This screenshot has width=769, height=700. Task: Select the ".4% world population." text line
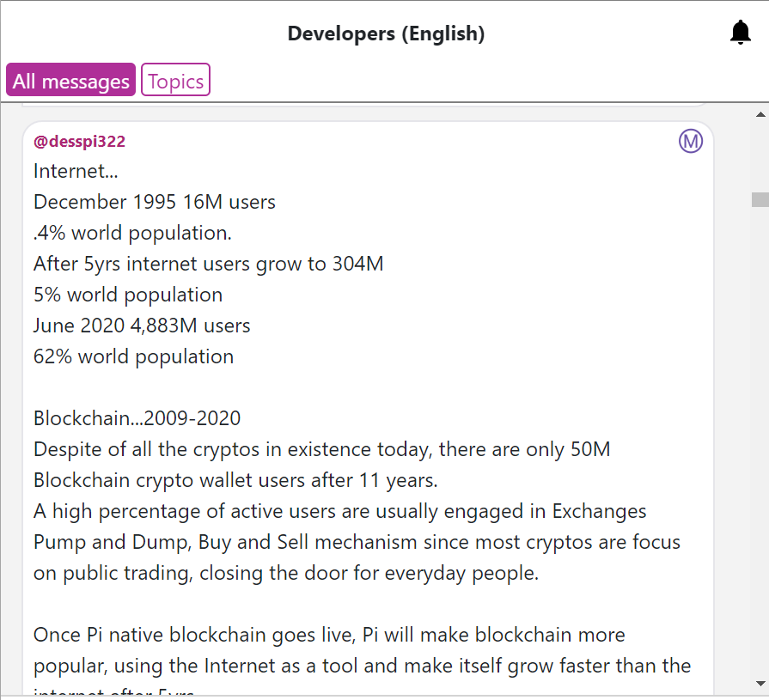pyautogui.click(x=132, y=233)
